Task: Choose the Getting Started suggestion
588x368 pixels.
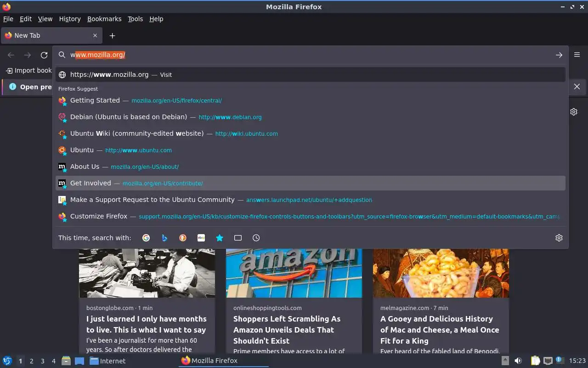Action: coord(311,100)
